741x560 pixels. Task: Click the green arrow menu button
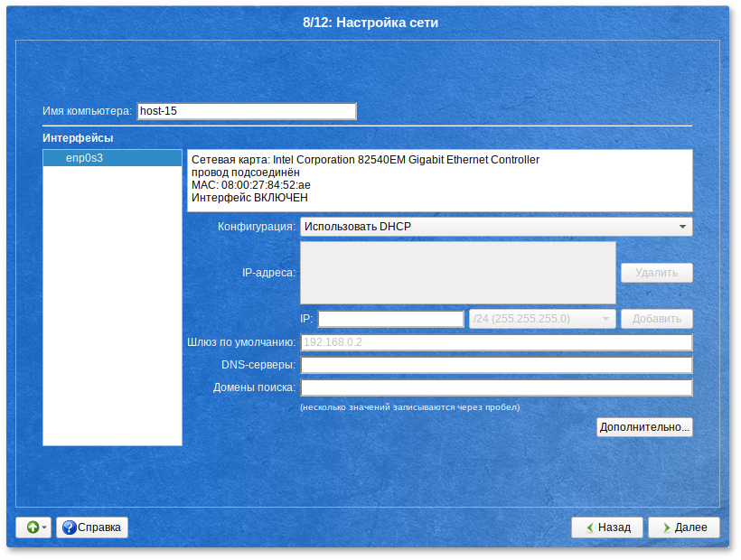(33, 527)
